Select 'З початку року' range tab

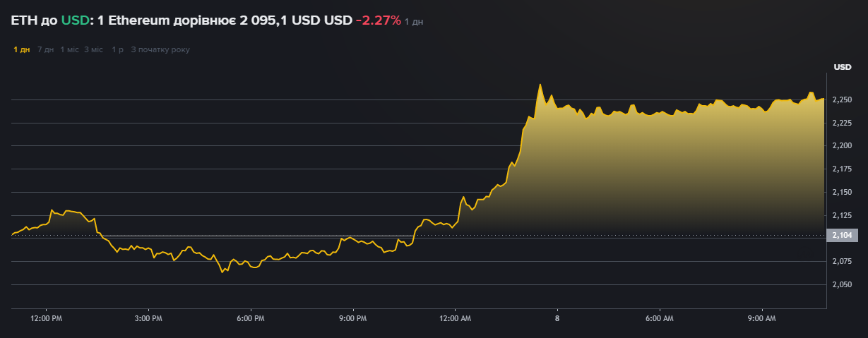pos(160,49)
